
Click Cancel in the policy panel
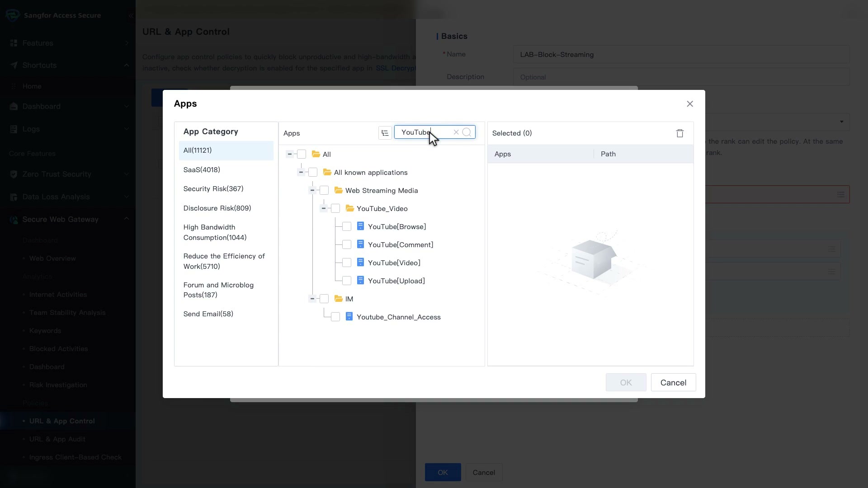coord(484,472)
